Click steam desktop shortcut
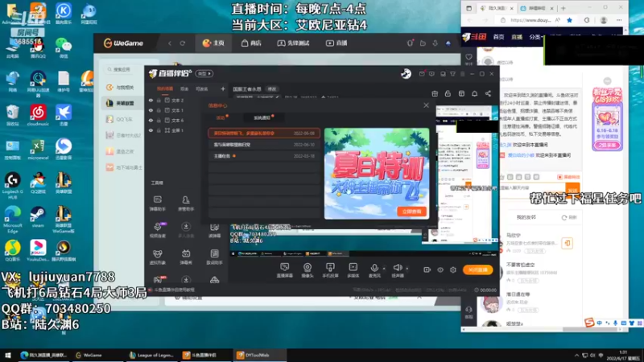This screenshot has width=644, height=362. click(38, 217)
